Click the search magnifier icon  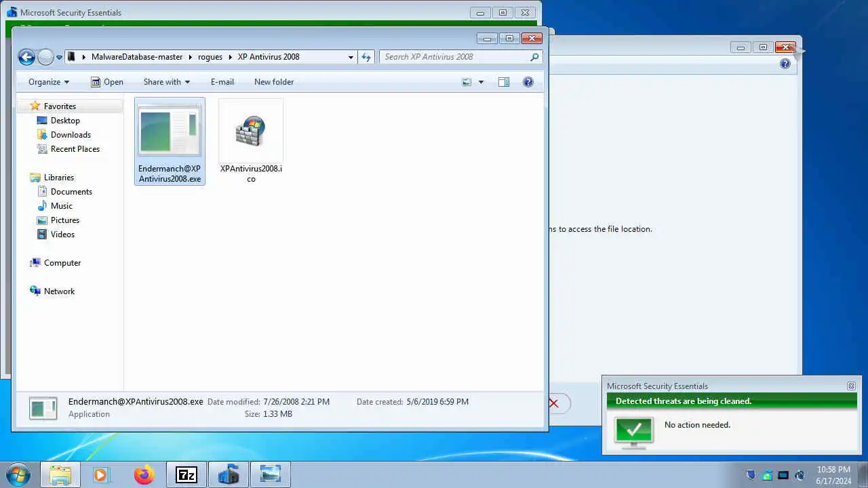[535, 57]
